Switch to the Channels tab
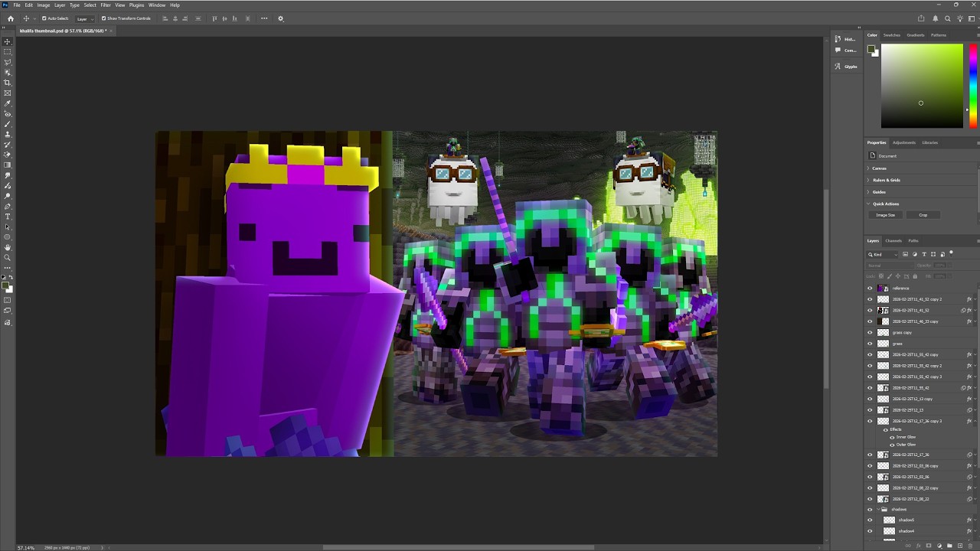Screen dimensions: 980x551 893,241
